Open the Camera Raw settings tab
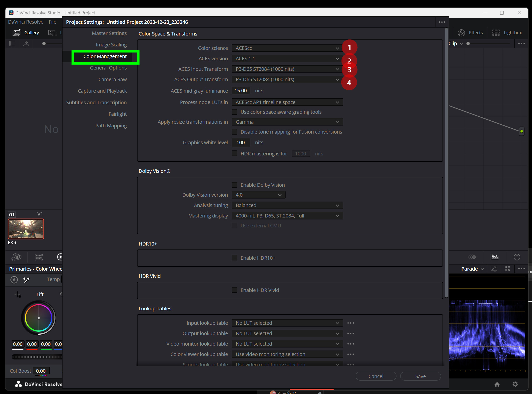This screenshot has height=394, width=532. coord(112,79)
